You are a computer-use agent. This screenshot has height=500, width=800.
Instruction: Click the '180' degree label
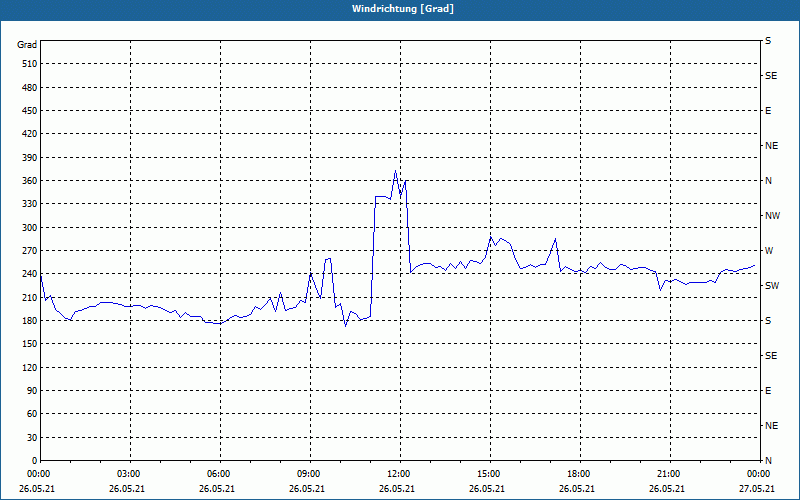tap(30, 321)
